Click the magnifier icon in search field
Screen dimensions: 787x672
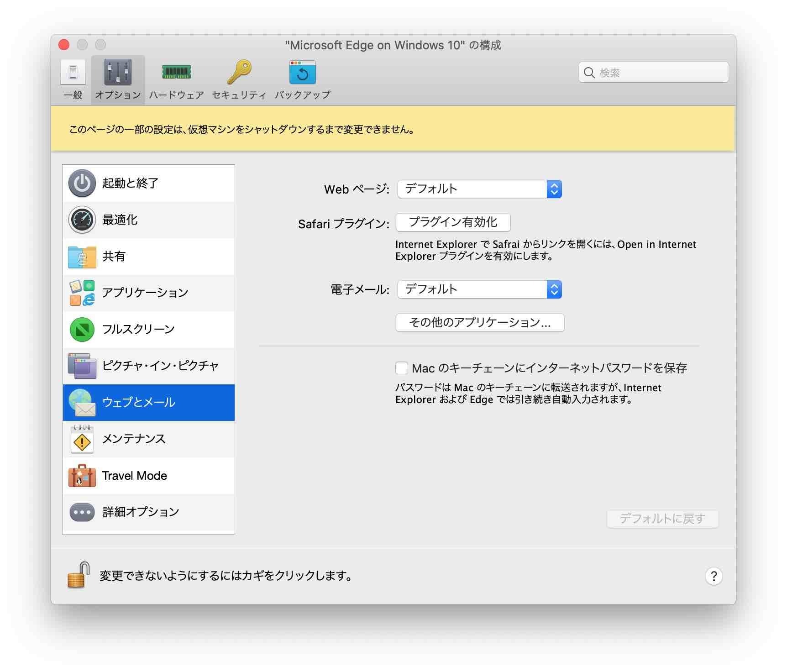[589, 73]
